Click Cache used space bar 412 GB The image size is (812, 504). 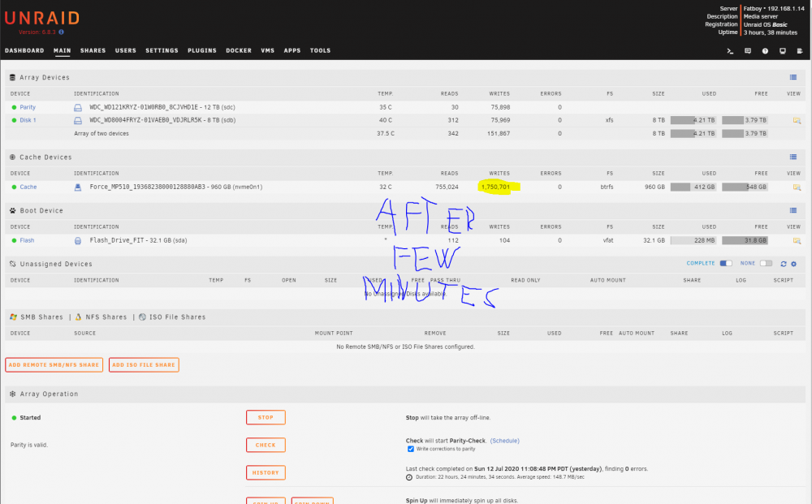coord(693,187)
